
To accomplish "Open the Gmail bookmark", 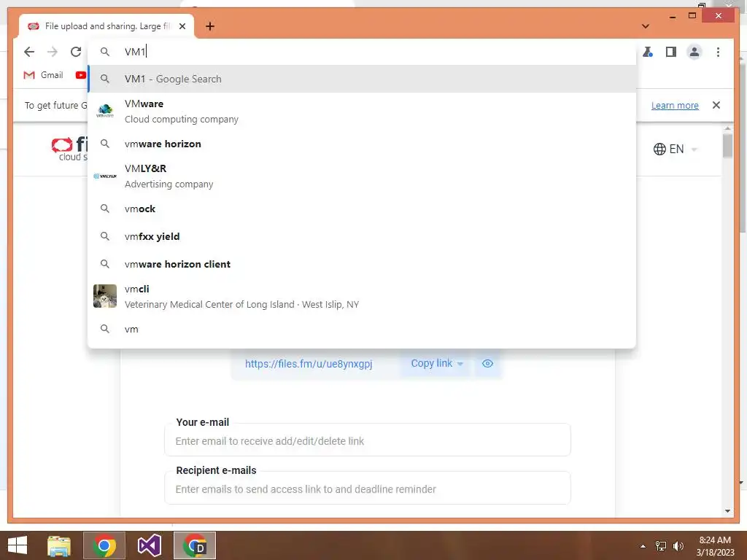I will 43,75.
